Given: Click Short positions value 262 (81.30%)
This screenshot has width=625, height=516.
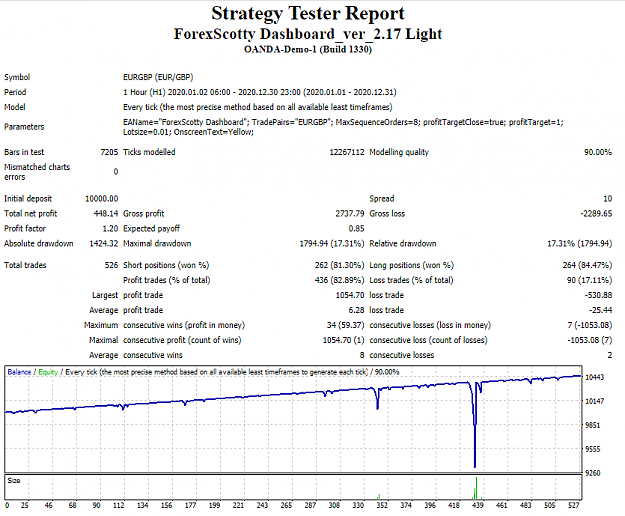Looking at the screenshot, I should [339, 265].
